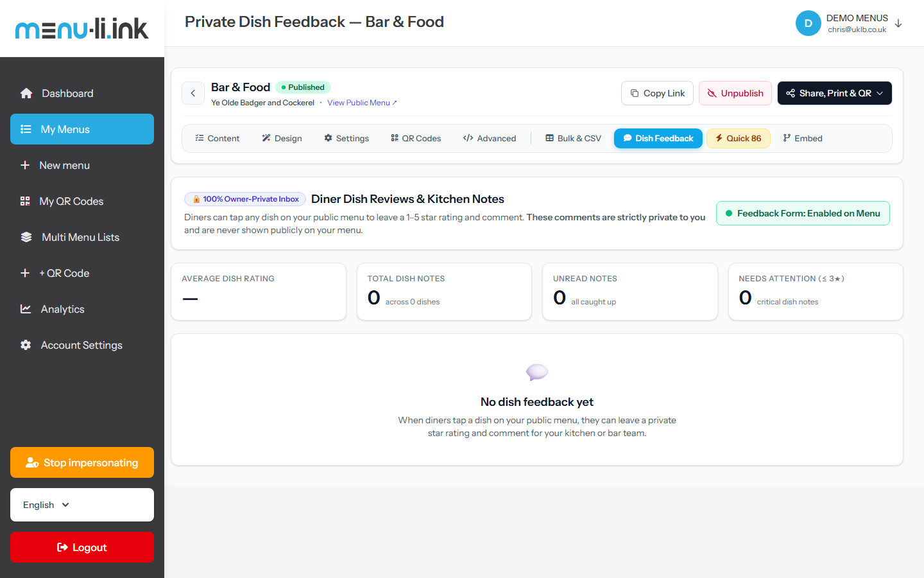Image resolution: width=924 pixels, height=578 pixels.
Task: Click the My Menus list icon
Action: coord(26,129)
